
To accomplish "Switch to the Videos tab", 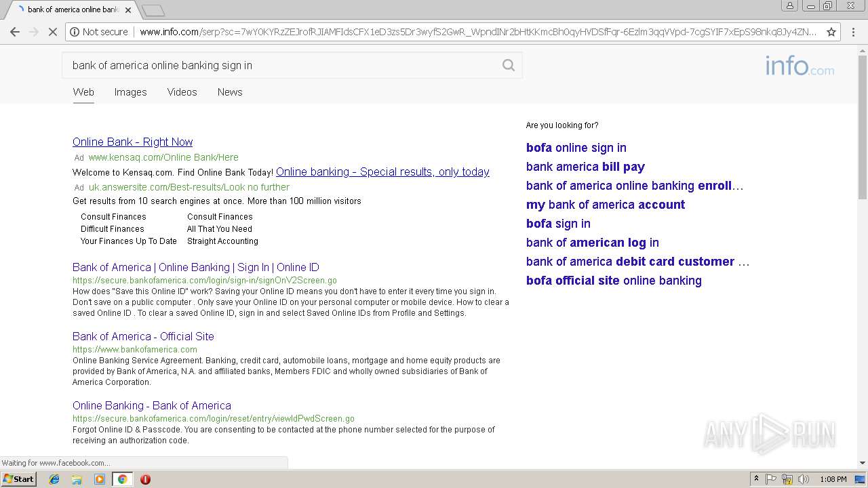I will click(x=182, y=92).
